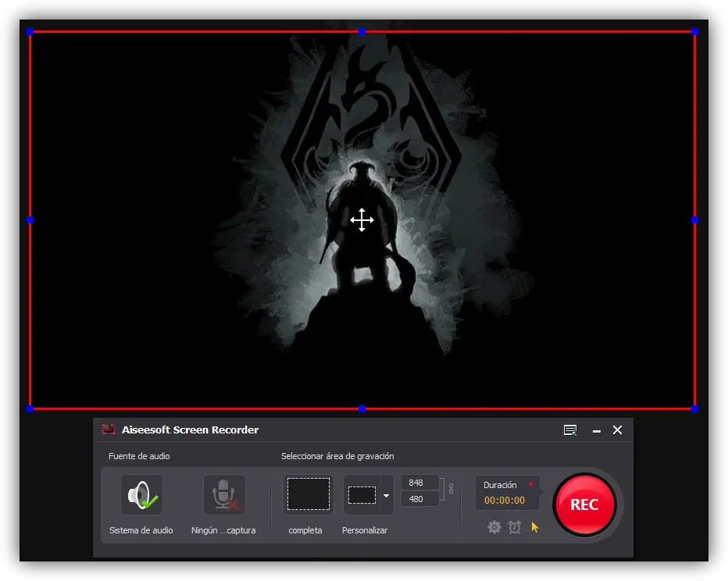Click the bottom-center blue resize handle
728x581 pixels.
click(x=362, y=409)
